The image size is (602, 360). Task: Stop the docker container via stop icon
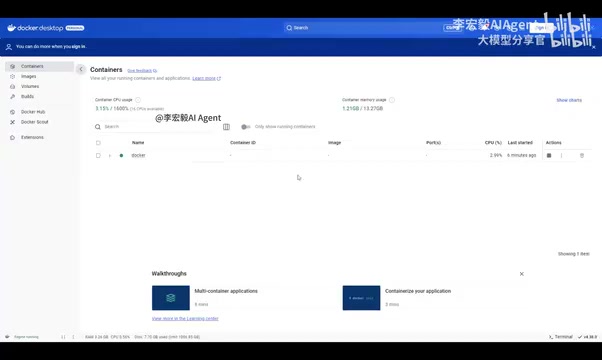pos(549,155)
